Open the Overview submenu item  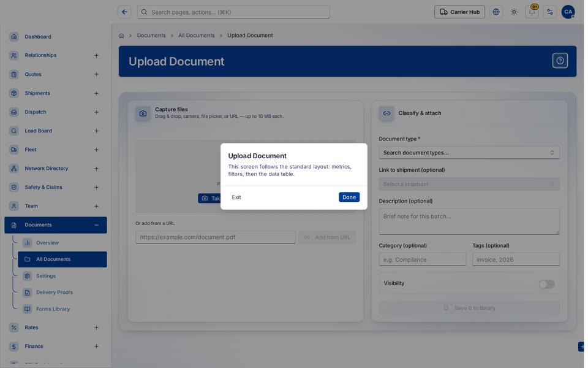pos(62,243)
